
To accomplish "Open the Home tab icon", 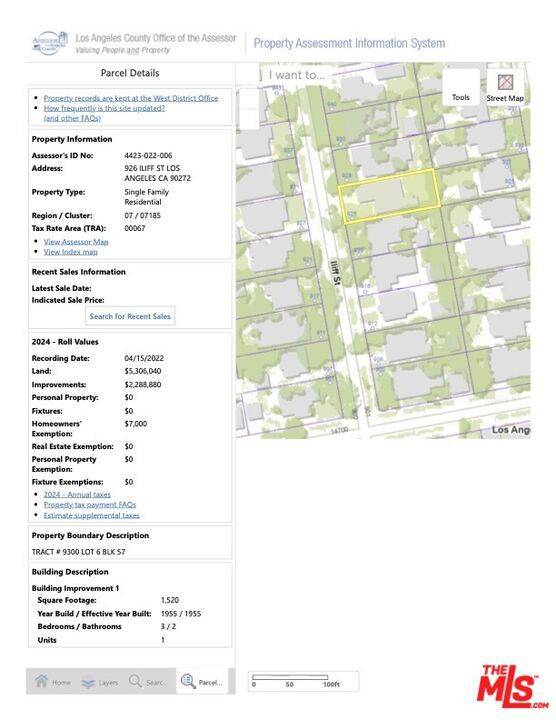I will tap(41, 681).
